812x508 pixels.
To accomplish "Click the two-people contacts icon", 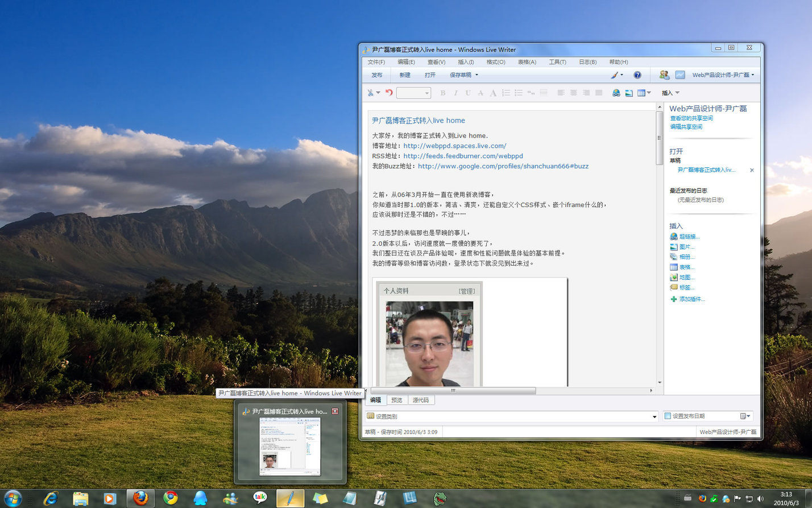I will point(664,75).
